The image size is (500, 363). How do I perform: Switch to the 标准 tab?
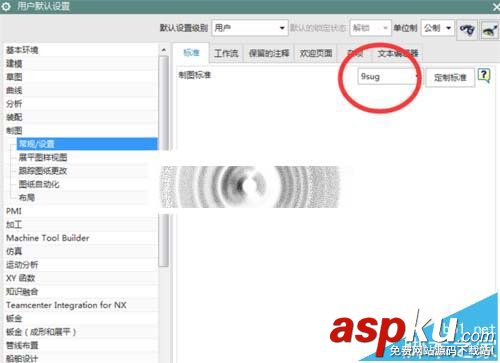pos(191,53)
